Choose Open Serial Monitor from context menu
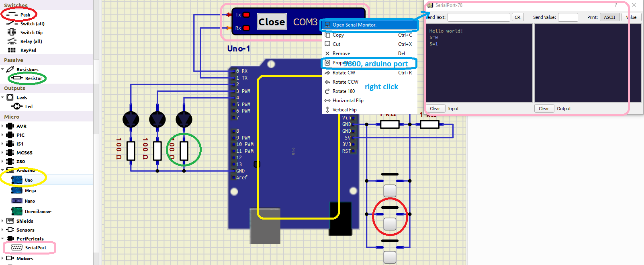The height and width of the screenshot is (265, 644). click(x=370, y=25)
